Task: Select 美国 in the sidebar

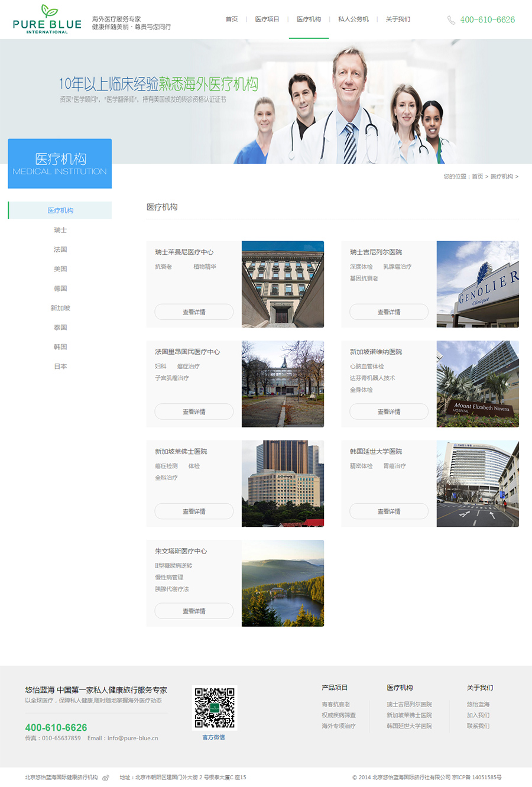Action: coord(59,268)
